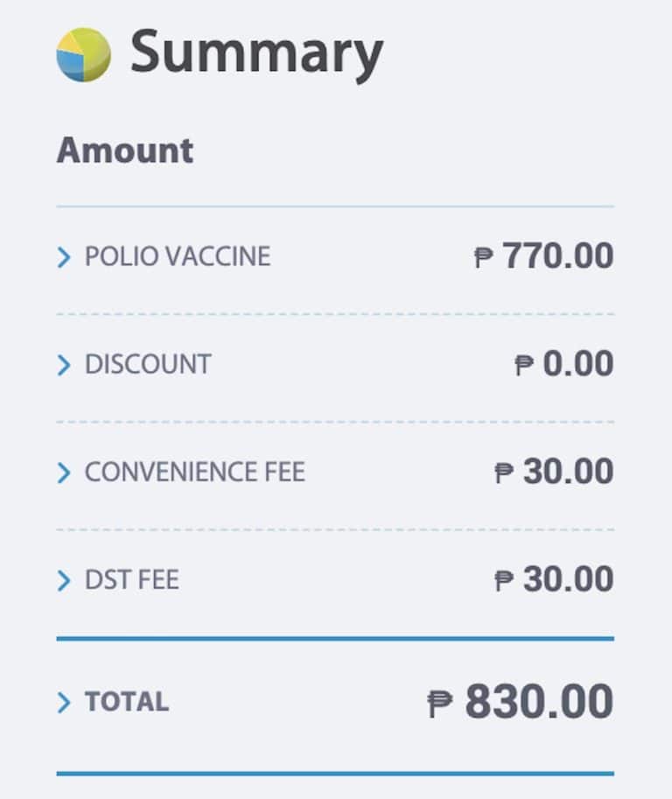Select the TOTAL label
672x799 pixels.
[x=127, y=702]
